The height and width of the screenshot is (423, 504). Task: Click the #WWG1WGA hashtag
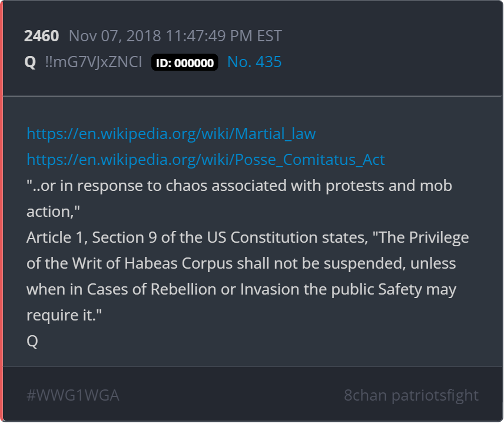coord(73,395)
